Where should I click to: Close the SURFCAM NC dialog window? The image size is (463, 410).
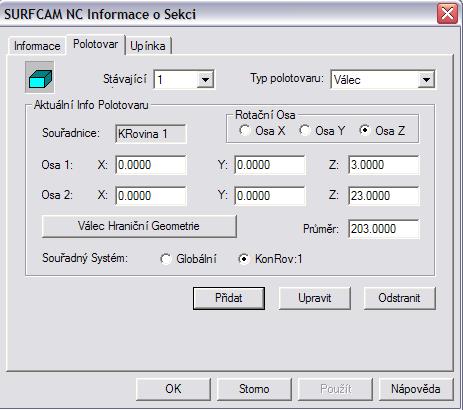447,14
